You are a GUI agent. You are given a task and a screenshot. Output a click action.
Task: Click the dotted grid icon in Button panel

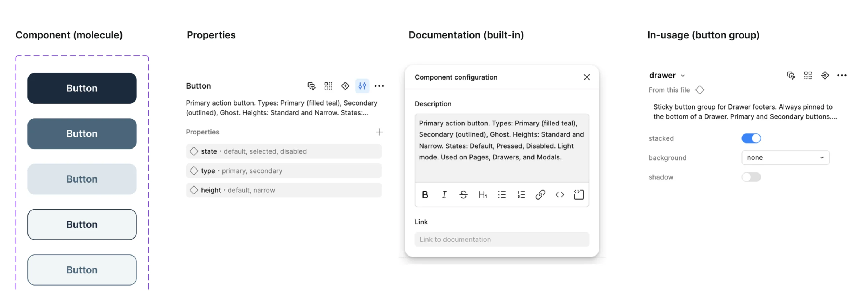pyautogui.click(x=328, y=86)
